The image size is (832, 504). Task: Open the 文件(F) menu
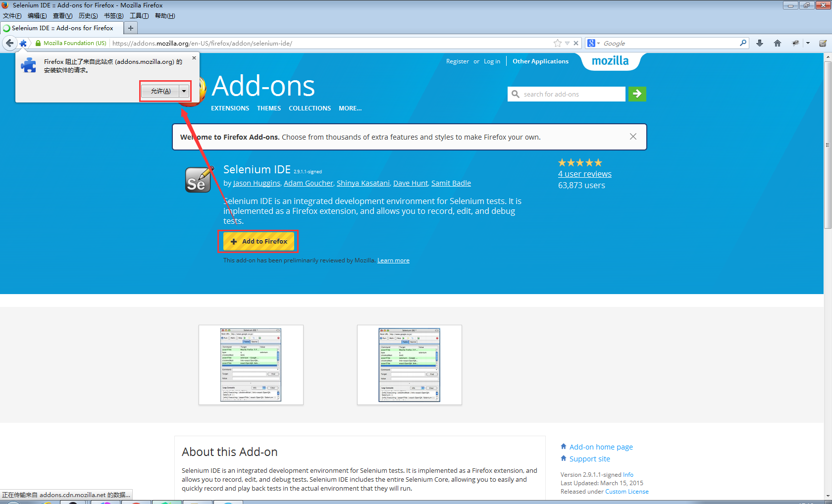[12, 16]
